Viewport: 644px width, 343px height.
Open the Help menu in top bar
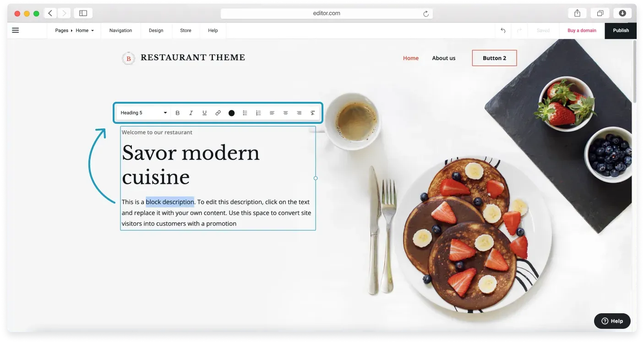click(x=213, y=30)
